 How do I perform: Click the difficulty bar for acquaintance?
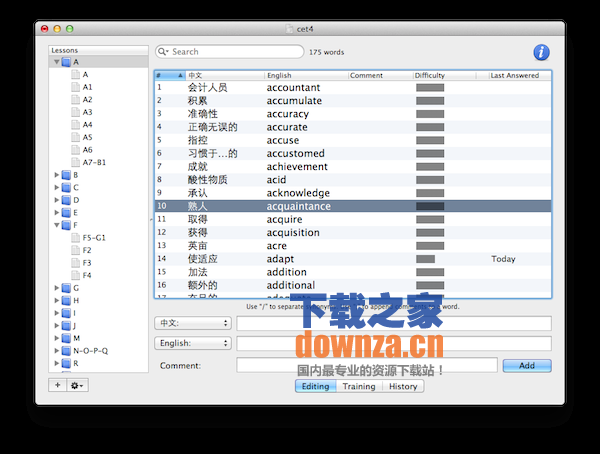tap(430, 206)
